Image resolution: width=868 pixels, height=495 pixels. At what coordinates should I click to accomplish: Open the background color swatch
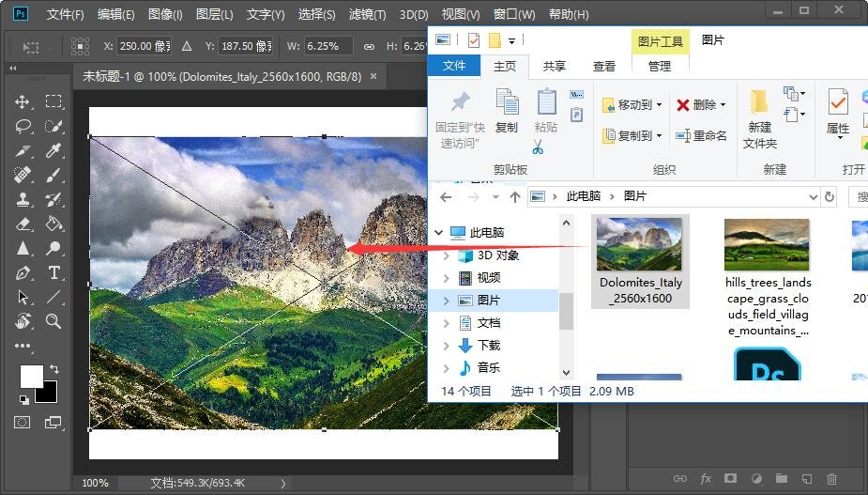point(51,395)
